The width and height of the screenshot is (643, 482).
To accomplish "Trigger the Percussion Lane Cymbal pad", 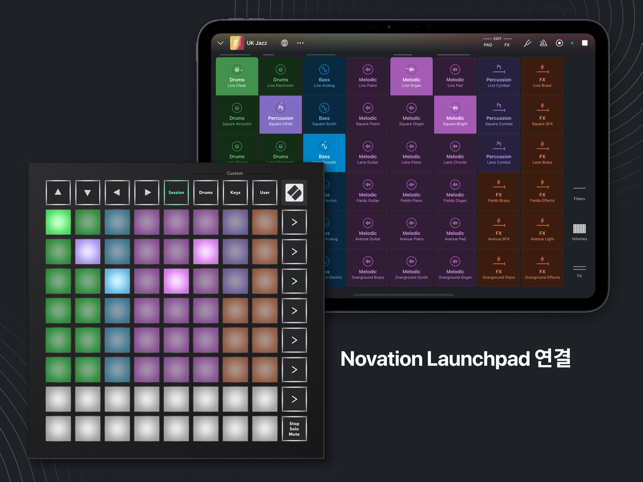I will 499,153.
